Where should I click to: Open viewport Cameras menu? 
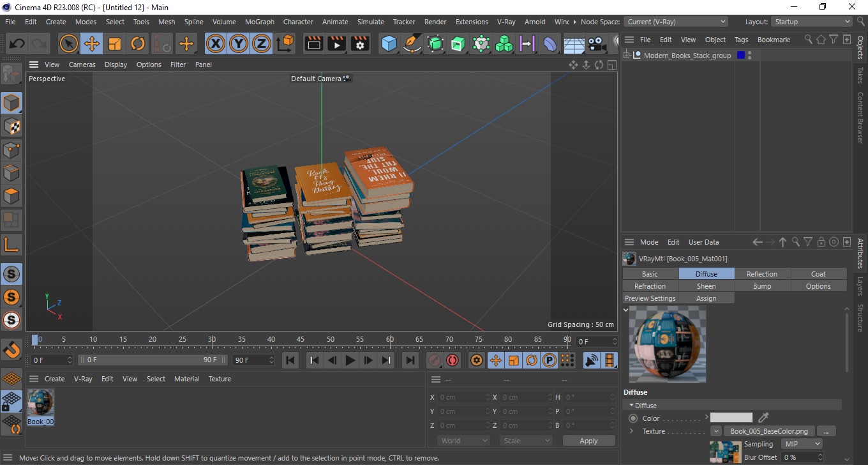coord(82,65)
